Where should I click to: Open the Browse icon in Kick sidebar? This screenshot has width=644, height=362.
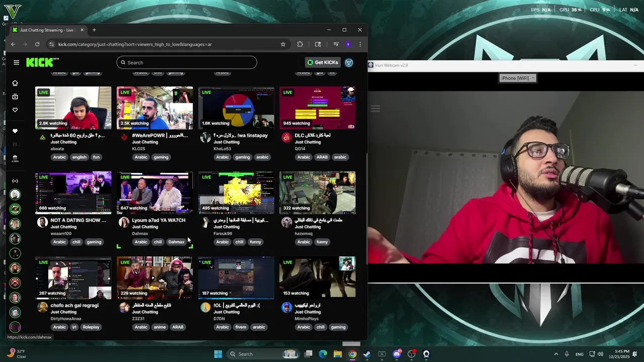15,97
